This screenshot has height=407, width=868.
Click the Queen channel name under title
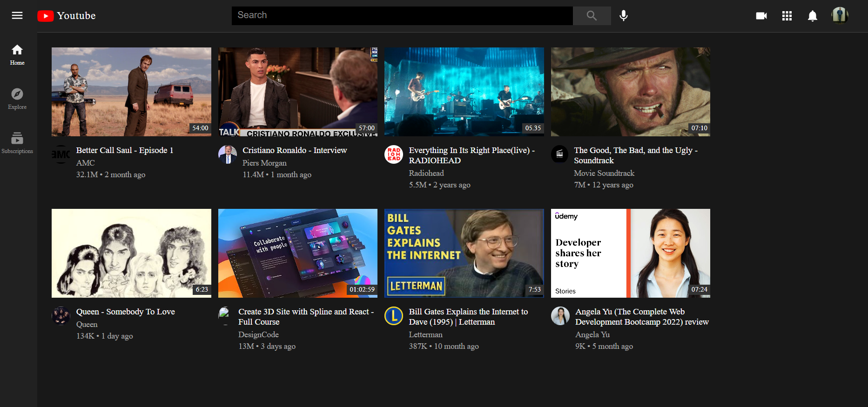[87, 324]
